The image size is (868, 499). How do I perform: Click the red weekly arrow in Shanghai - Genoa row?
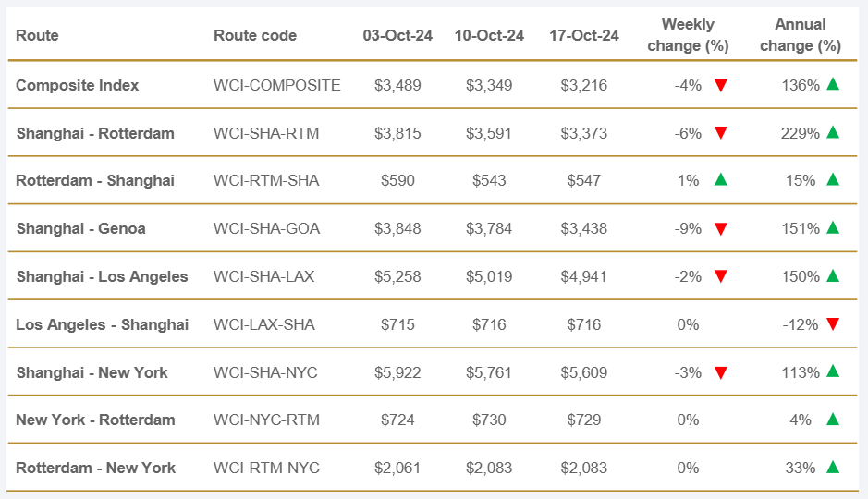(x=721, y=228)
